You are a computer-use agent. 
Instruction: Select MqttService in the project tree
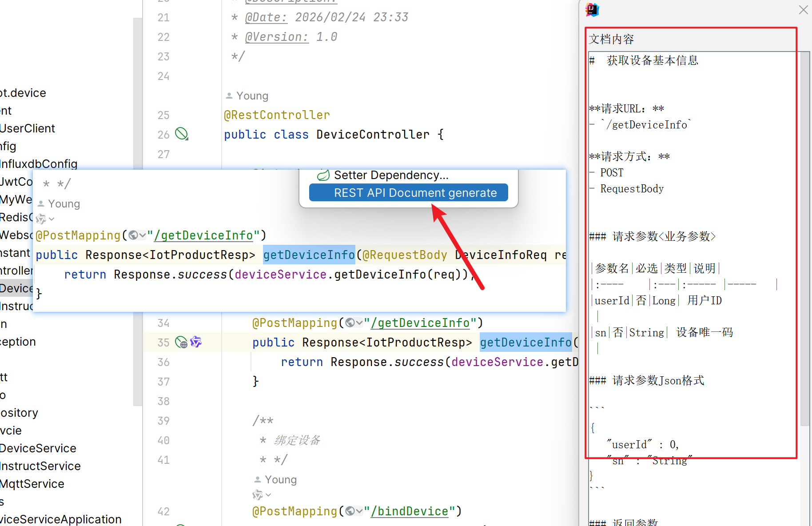pyautogui.click(x=32, y=484)
